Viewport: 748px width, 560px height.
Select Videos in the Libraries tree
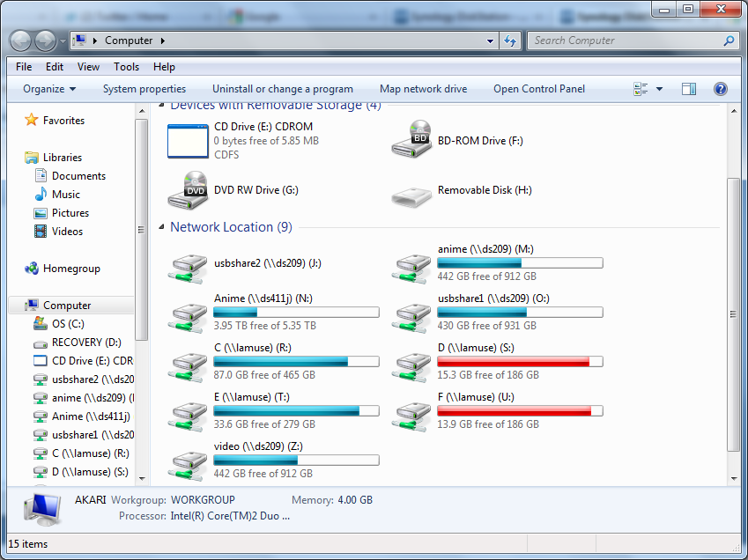pyautogui.click(x=67, y=232)
